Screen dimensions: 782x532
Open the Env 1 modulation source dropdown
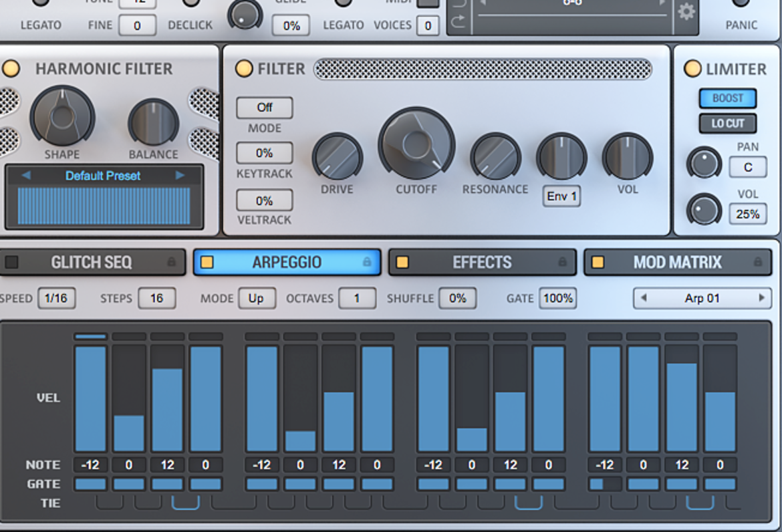point(561,196)
